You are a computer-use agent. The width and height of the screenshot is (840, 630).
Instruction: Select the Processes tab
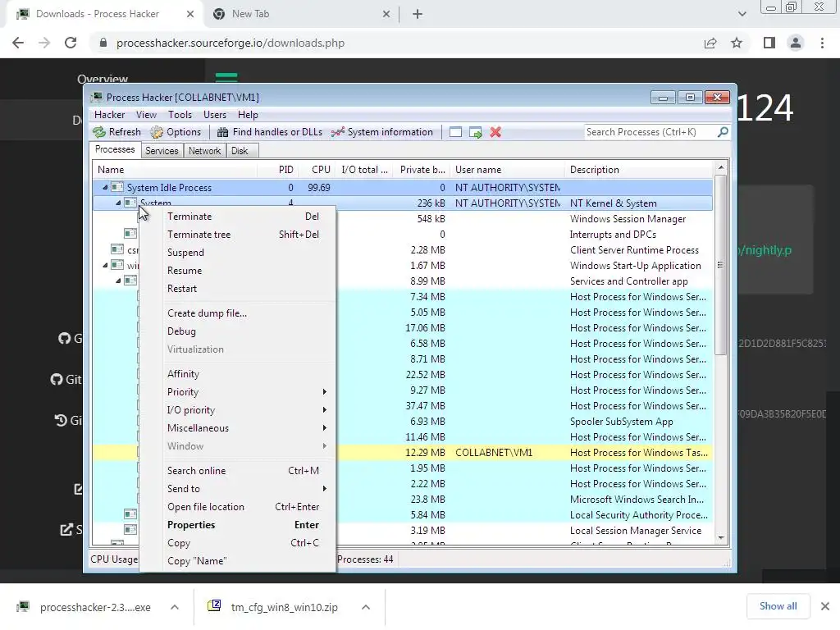click(115, 149)
